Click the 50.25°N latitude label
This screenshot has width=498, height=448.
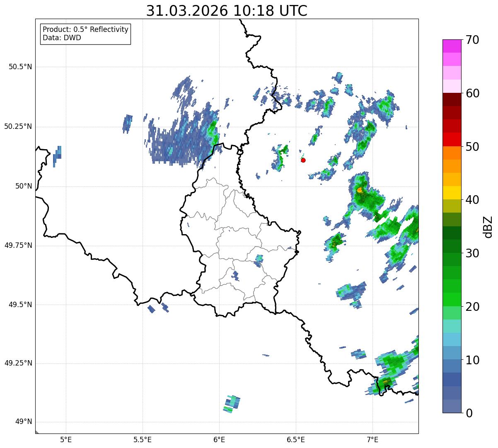pyautogui.click(x=18, y=126)
